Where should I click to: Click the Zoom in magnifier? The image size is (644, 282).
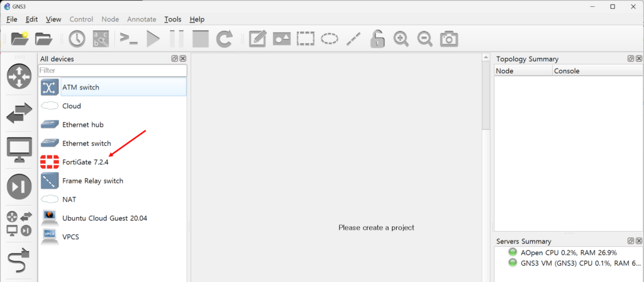pyautogui.click(x=401, y=38)
